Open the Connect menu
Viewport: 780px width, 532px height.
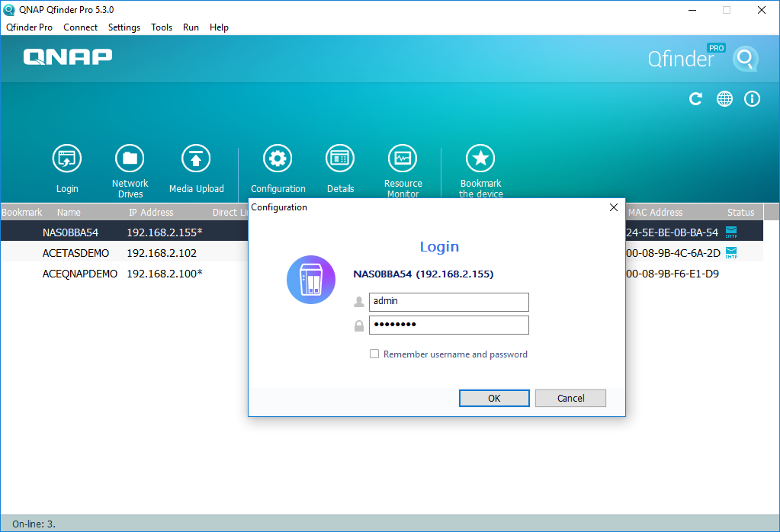[80, 27]
